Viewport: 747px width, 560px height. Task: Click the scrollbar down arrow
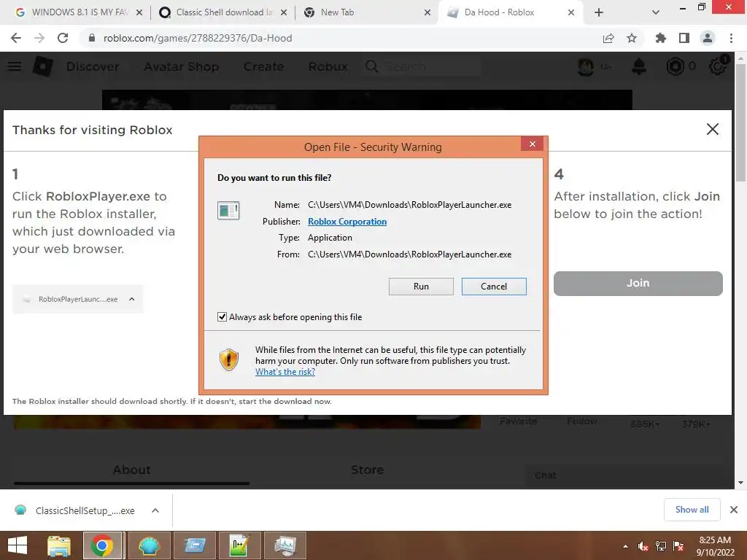(740, 483)
